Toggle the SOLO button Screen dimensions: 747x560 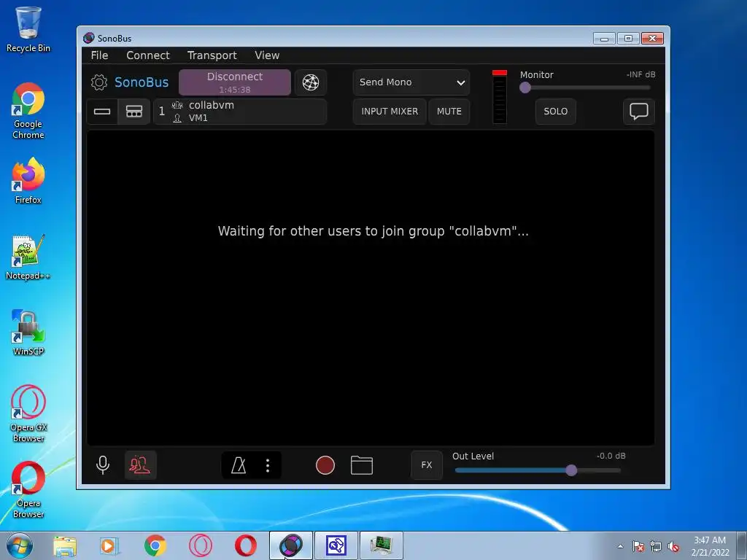[x=555, y=112]
